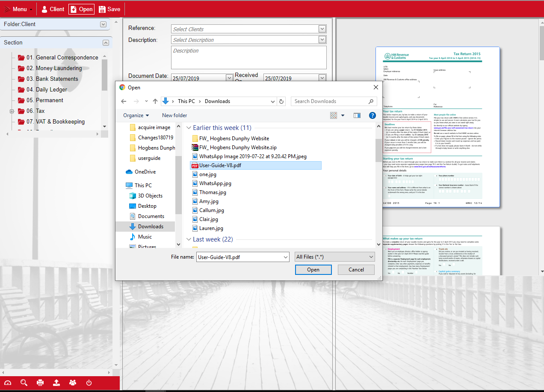Click the dashboard gauge icon in bottom bar
Viewport: 544px width, 392px height.
tap(8, 383)
